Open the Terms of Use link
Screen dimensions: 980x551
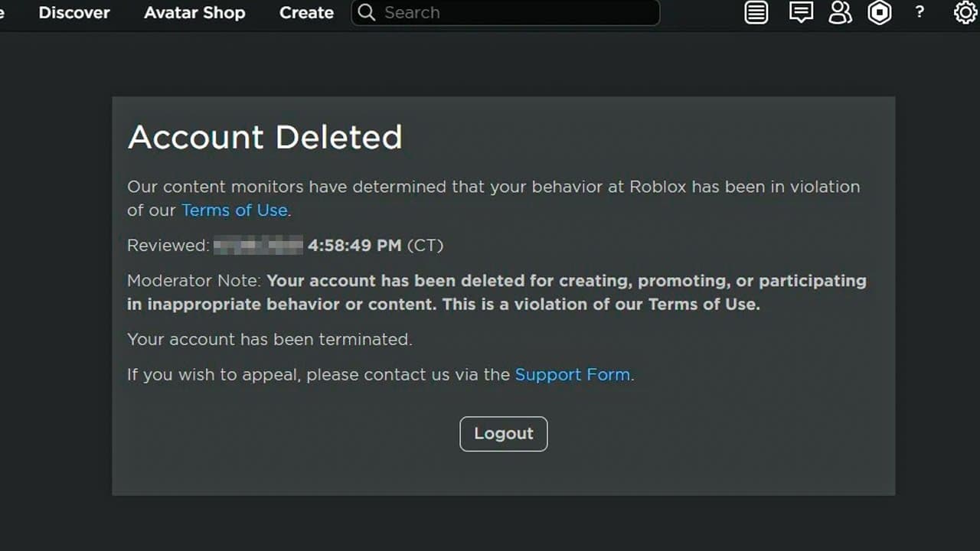pos(234,210)
